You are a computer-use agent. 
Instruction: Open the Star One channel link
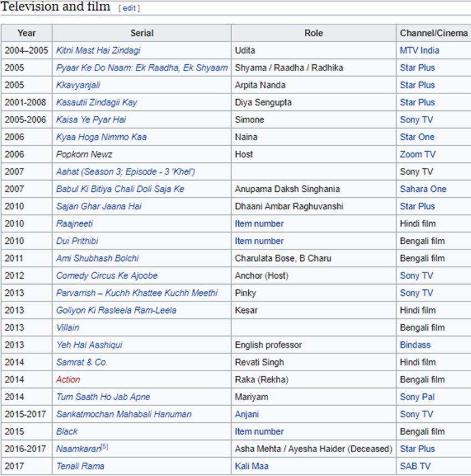pos(417,137)
